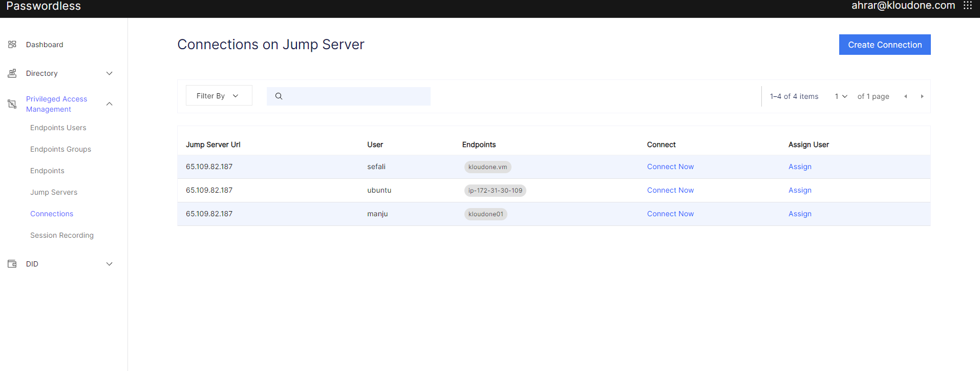The image size is (980, 371).
Task: Open the page number dropdown
Action: click(841, 96)
